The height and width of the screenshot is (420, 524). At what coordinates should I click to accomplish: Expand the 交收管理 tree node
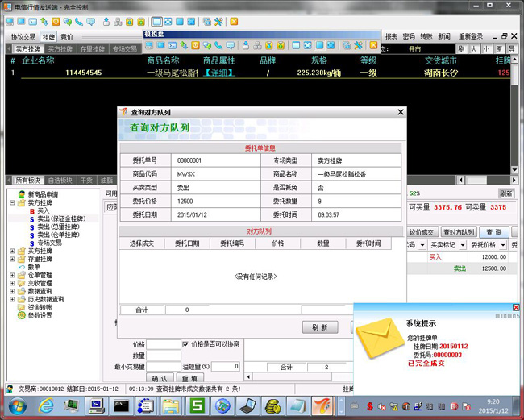click(x=12, y=283)
